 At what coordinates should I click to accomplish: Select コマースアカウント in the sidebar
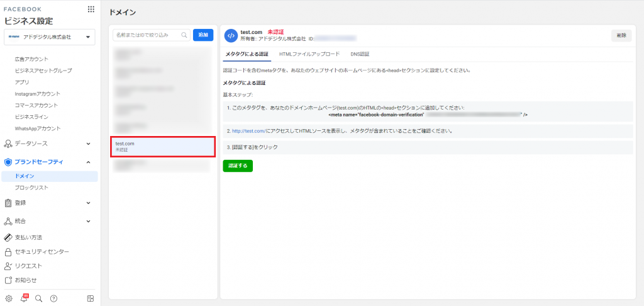[x=36, y=105]
